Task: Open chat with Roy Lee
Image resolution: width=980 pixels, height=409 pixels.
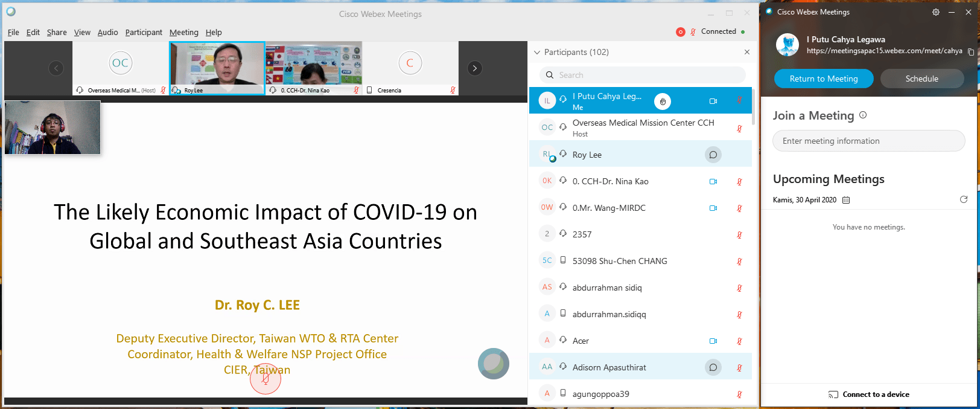Action: pyautogui.click(x=713, y=155)
